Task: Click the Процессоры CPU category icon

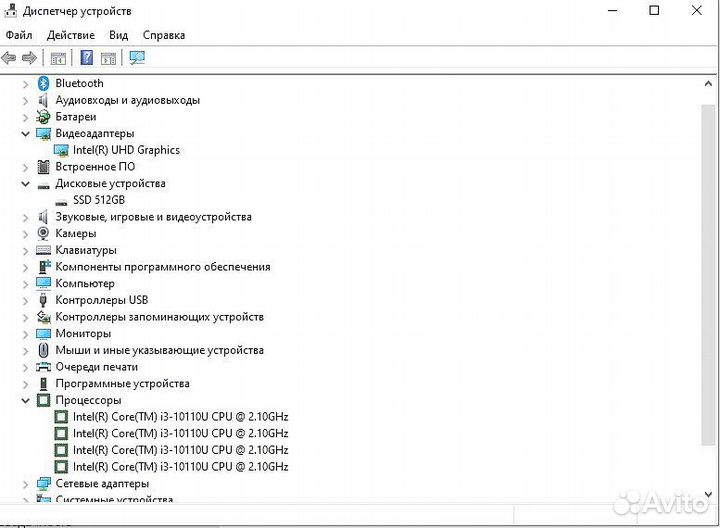Action: 43,400
